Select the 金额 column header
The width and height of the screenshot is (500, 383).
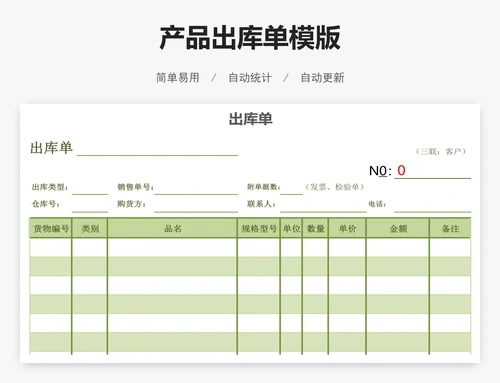point(398,228)
